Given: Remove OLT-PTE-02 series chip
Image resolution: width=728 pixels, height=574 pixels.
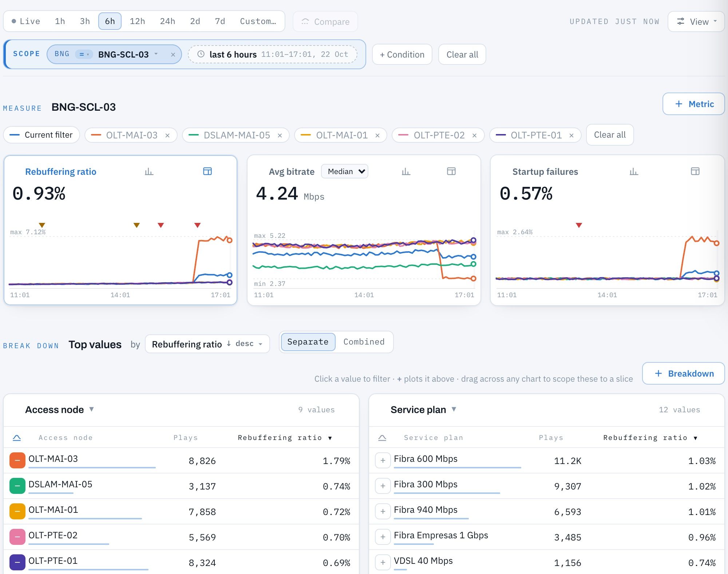Looking at the screenshot, I should [x=474, y=135].
